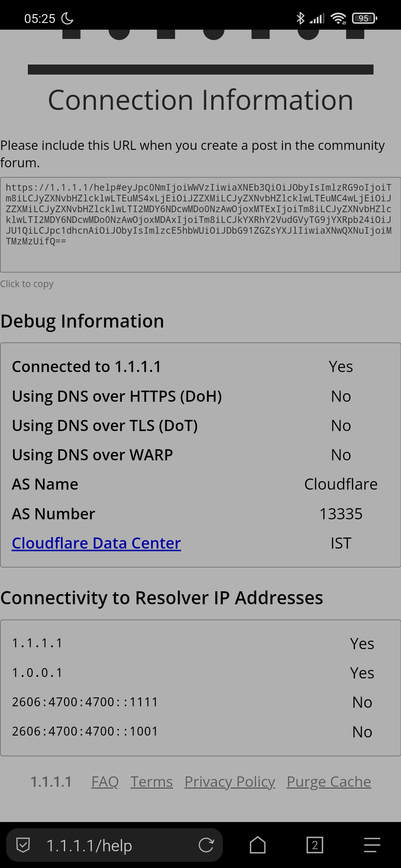Tap the 1.1.1.1 footer label
The image size is (401, 868).
(x=51, y=782)
